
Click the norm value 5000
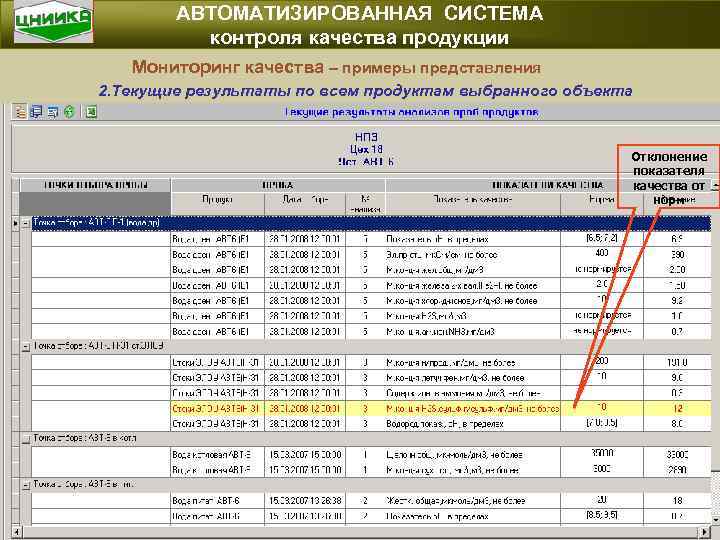(x=602, y=469)
